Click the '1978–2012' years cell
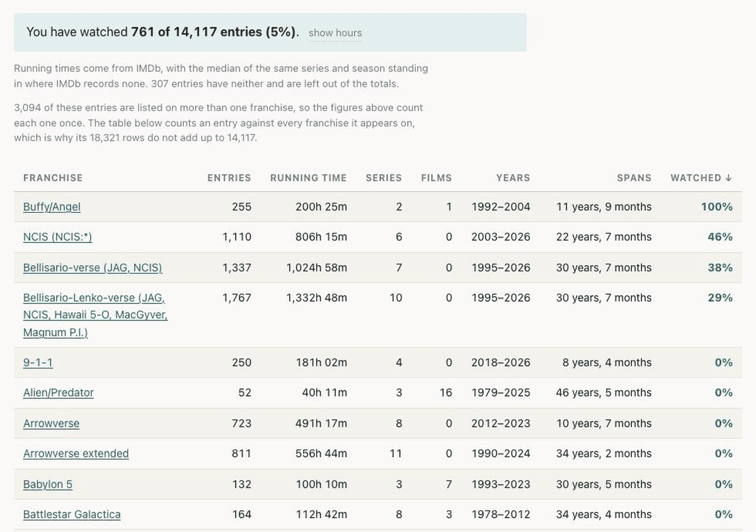Screen dimensions: 756x532 (x=501, y=514)
